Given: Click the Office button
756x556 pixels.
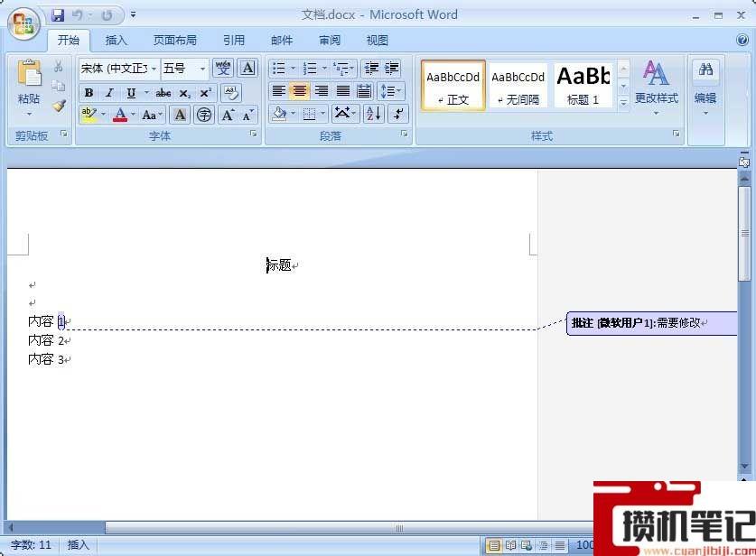Looking at the screenshot, I should (x=23, y=23).
